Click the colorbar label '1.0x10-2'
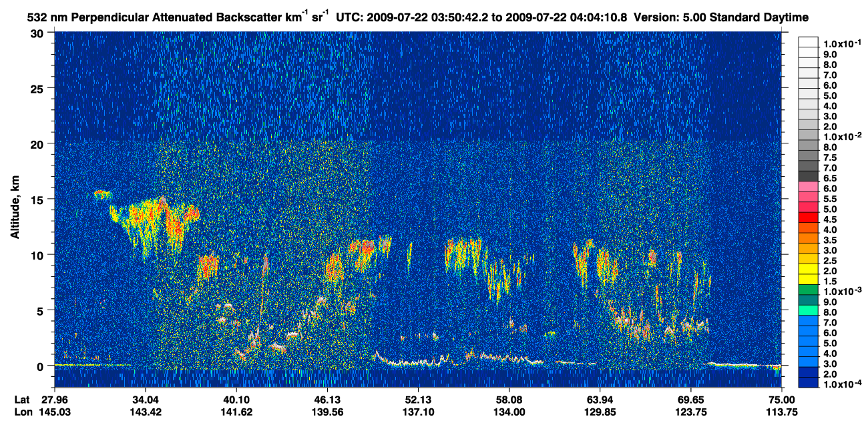This screenshot has width=868, height=445. 843,135
